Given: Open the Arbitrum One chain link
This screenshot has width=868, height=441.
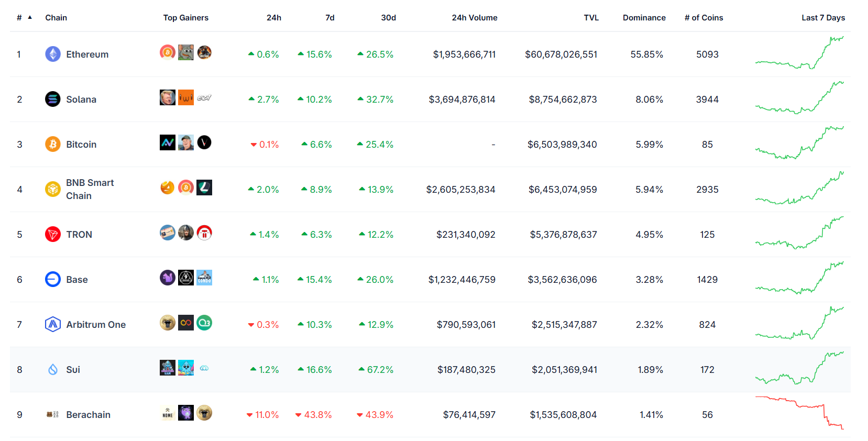Looking at the screenshot, I should 96,325.
